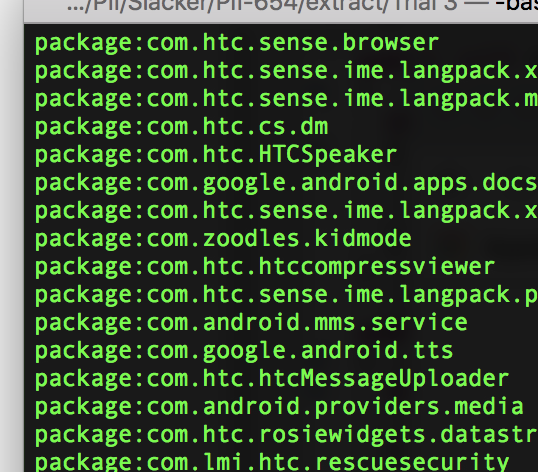Select the package:com.htc.rosiewidgets.datastr line
This screenshot has height=472, width=538.
pos(286,436)
